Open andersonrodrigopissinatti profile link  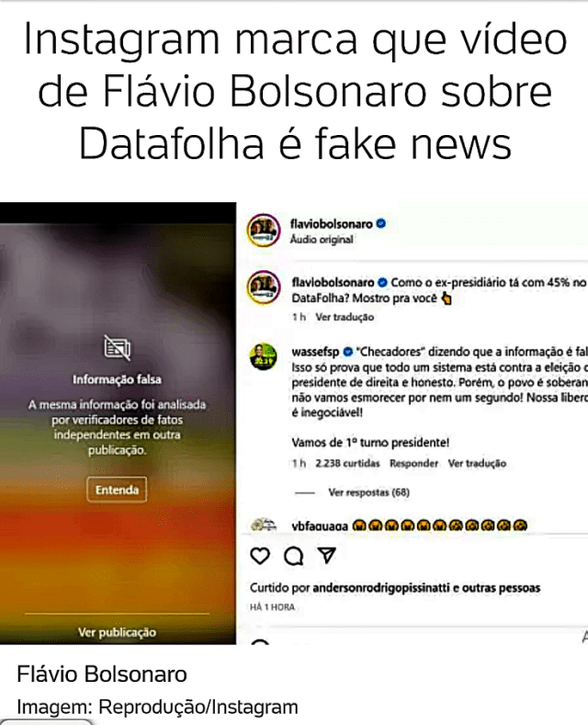pos(381,588)
